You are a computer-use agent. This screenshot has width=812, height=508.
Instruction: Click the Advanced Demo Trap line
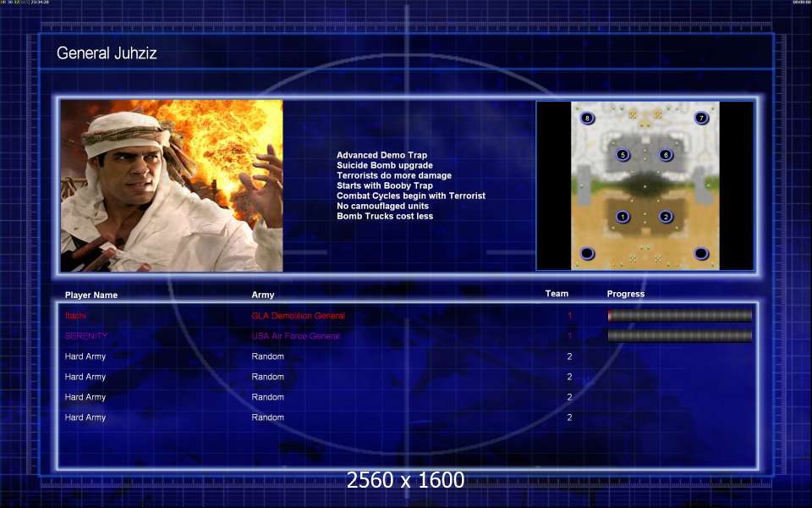pos(382,155)
